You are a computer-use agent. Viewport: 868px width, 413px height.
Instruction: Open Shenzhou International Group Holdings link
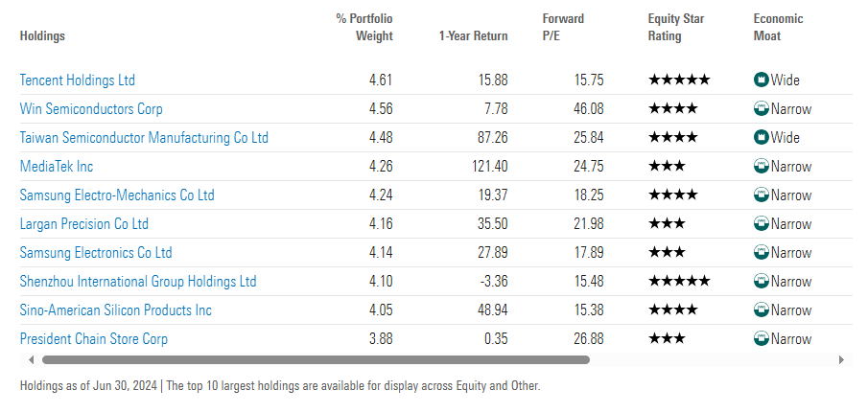point(138,282)
